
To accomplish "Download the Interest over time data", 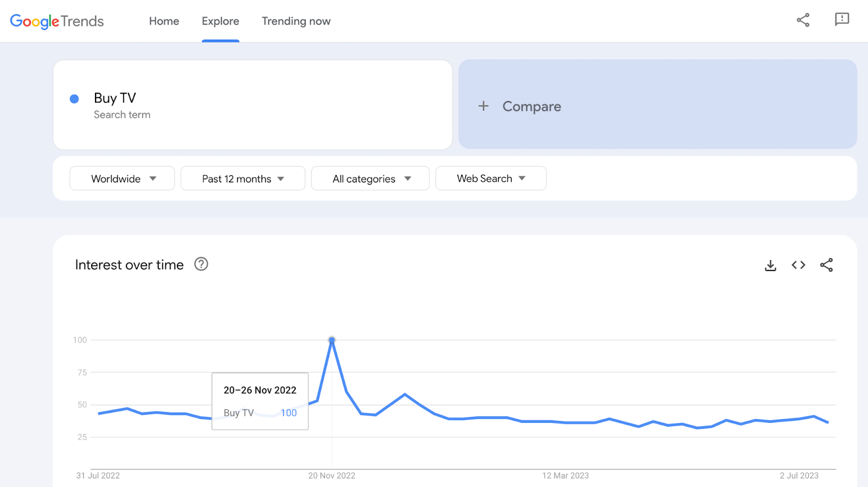I will 770,265.
